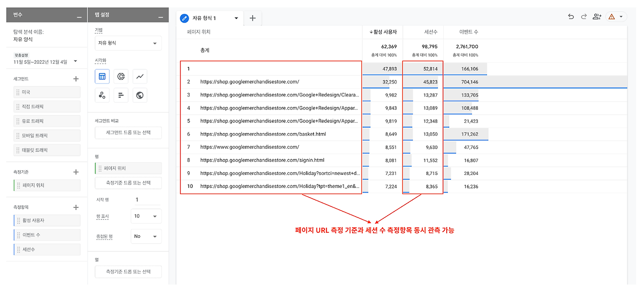Click 세그먼트 드롭 또는 선택 button

coord(128,133)
